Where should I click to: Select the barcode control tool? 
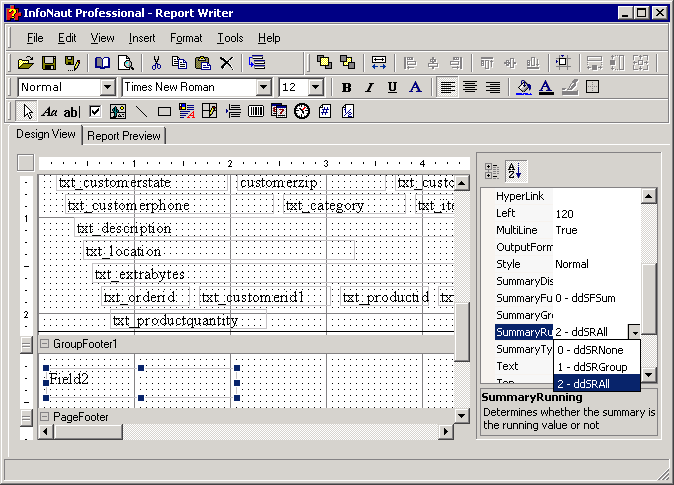(256, 112)
